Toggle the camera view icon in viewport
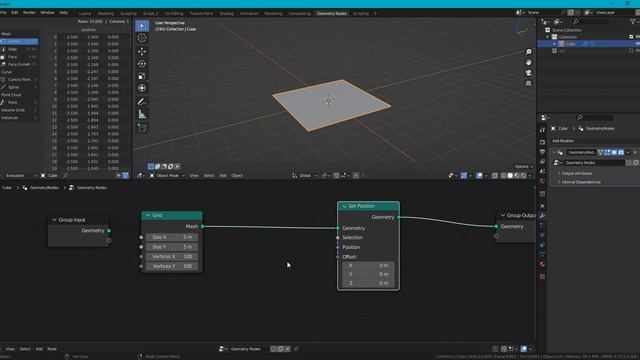Viewport: 640px width, 360px height. pyautogui.click(x=529, y=73)
